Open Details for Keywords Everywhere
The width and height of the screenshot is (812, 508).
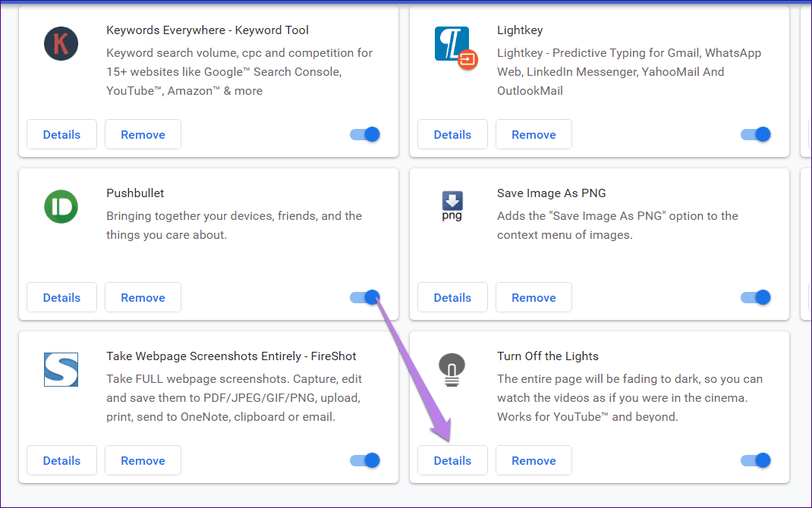click(61, 134)
